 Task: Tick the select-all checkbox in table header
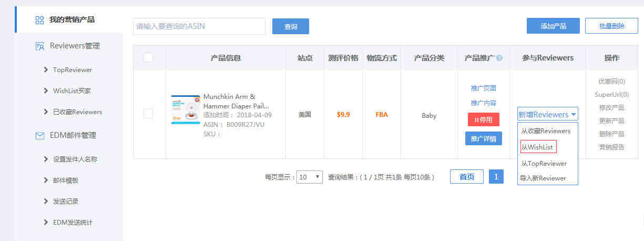(x=148, y=58)
